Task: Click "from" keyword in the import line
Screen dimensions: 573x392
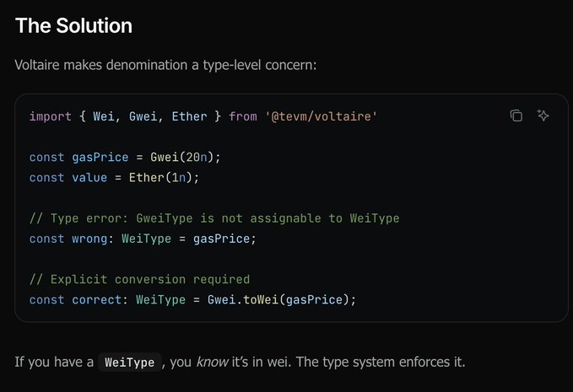Action: point(242,115)
